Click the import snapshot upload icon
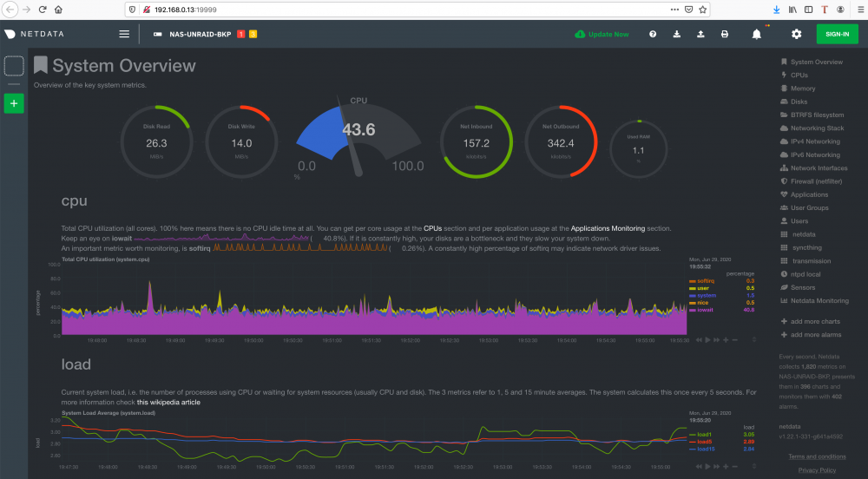 tap(700, 35)
